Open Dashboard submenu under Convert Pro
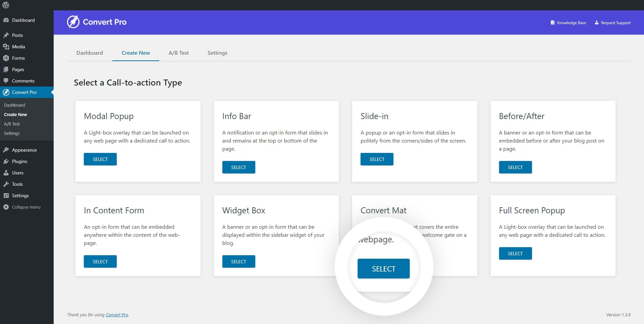This screenshot has width=644, height=324. click(x=14, y=105)
